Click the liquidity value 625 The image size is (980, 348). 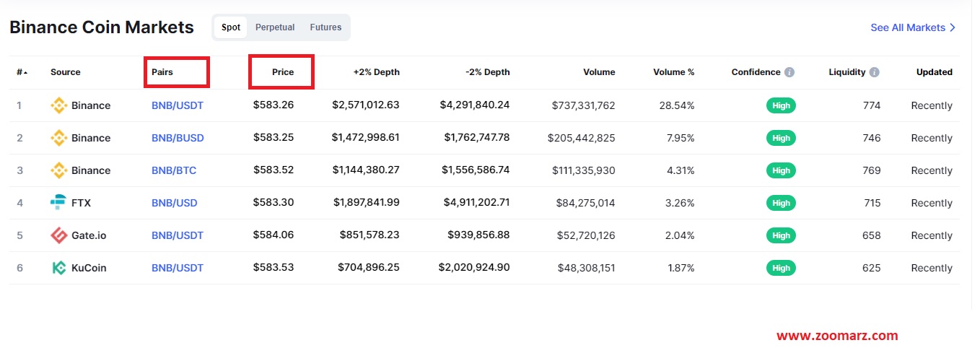click(x=872, y=268)
